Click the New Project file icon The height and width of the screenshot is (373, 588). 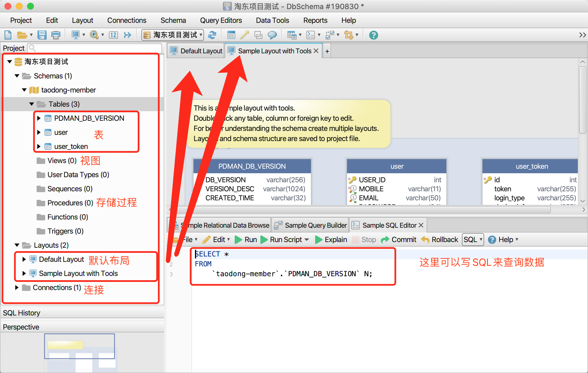[8, 35]
